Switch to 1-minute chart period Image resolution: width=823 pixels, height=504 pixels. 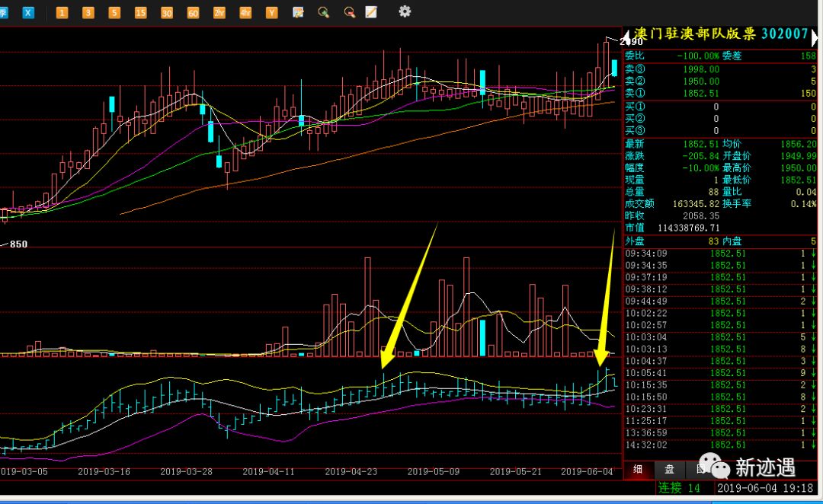pos(62,13)
